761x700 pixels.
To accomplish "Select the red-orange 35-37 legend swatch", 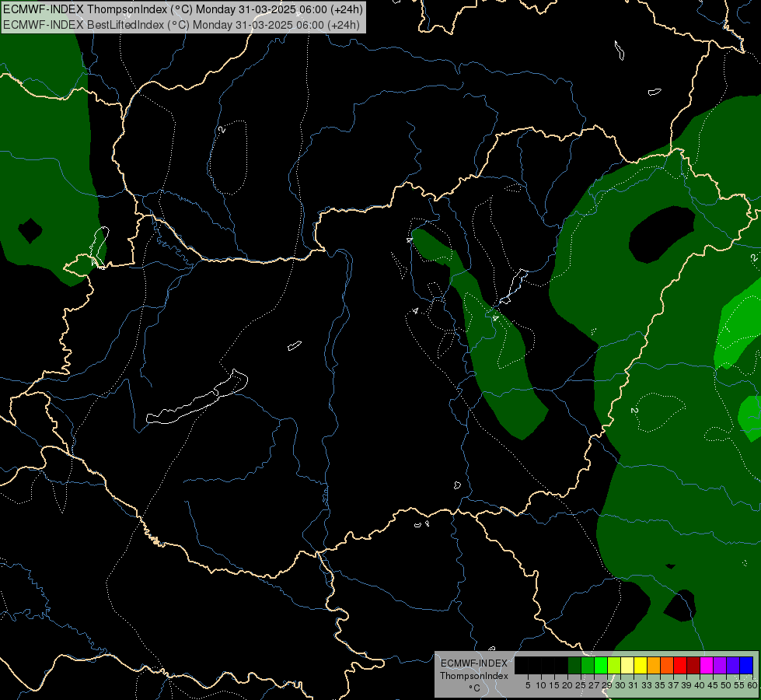I will pos(667,665).
